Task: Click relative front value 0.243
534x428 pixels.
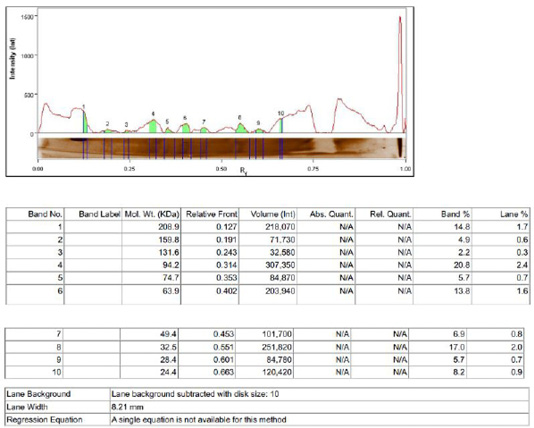Action: (227, 252)
